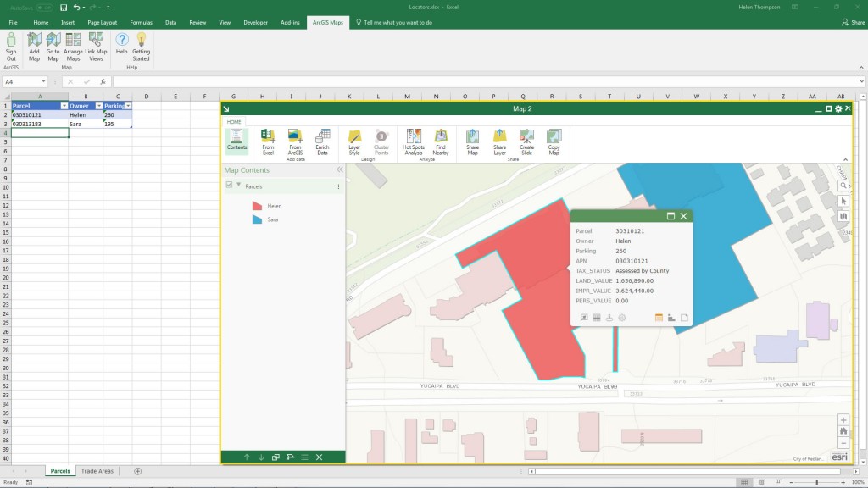Click the Helen red legend swatch
The image size is (868, 488).
pos(257,206)
